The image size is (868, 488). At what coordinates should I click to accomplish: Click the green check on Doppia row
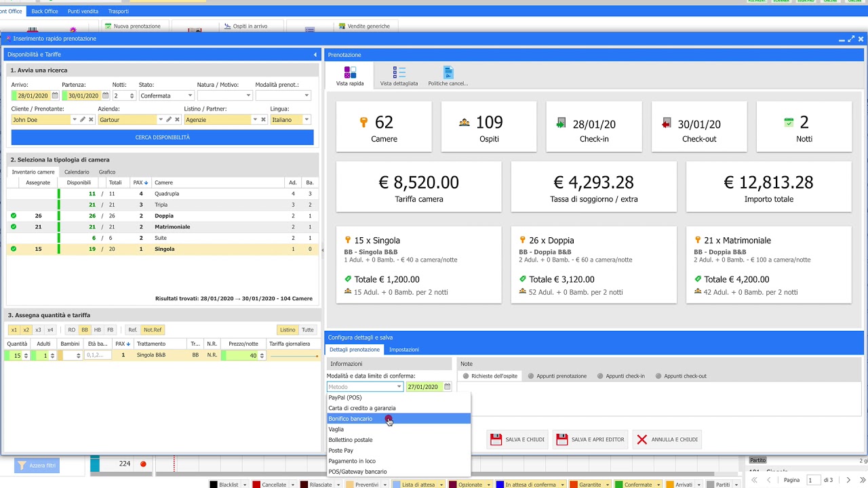tap(14, 216)
